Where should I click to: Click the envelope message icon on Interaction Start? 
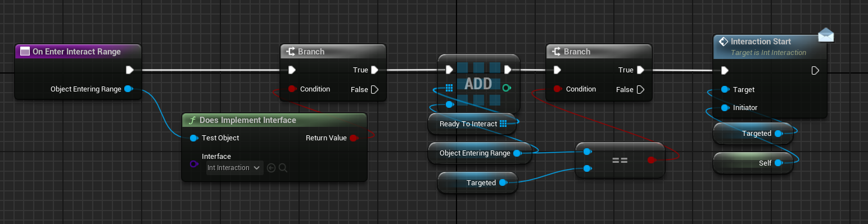coord(825,35)
